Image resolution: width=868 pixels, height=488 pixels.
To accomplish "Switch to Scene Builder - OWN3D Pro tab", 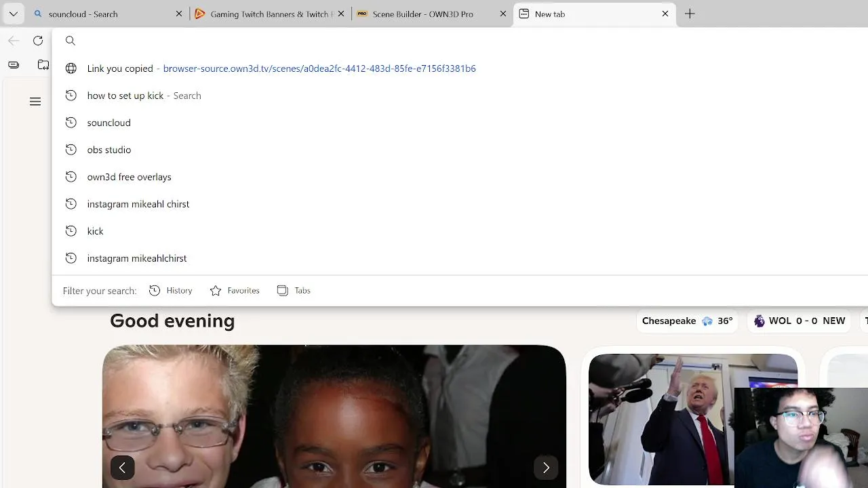I will (432, 14).
